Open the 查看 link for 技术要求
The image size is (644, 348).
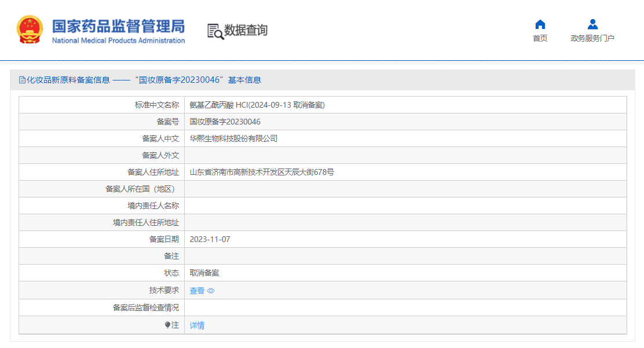pyautogui.click(x=197, y=291)
